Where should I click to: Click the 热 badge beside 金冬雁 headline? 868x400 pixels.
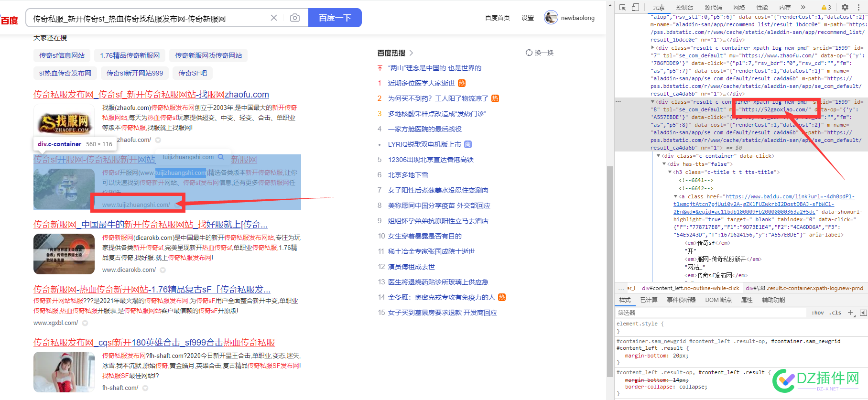click(x=502, y=297)
